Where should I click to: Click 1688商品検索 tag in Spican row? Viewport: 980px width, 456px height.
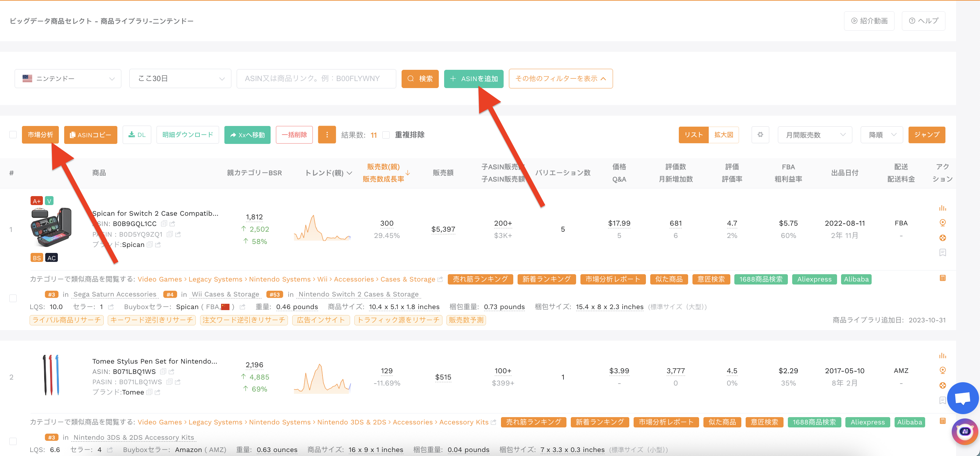pyautogui.click(x=761, y=279)
